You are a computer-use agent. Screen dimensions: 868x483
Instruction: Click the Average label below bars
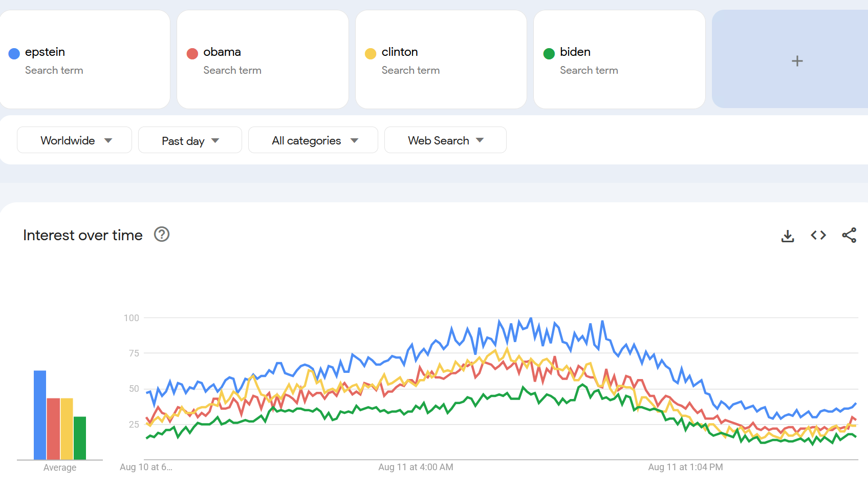click(x=60, y=468)
